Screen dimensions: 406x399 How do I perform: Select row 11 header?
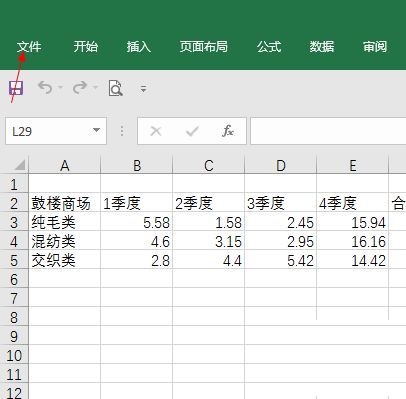pyautogui.click(x=14, y=374)
